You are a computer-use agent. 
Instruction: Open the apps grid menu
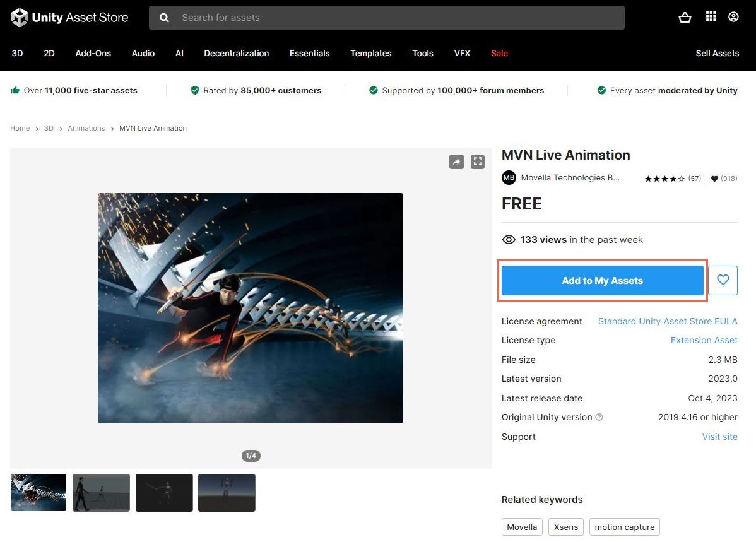[711, 17]
